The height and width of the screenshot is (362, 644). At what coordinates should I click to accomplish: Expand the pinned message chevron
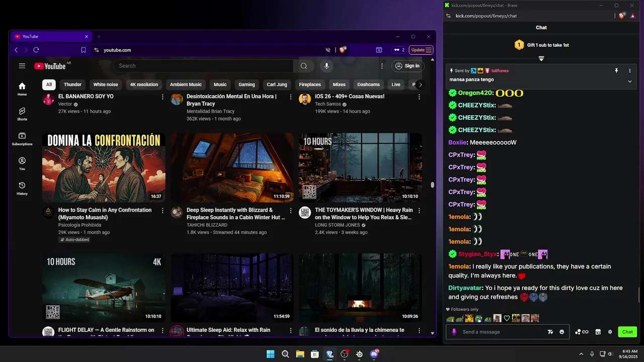pyautogui.click(x=629, y=81)
